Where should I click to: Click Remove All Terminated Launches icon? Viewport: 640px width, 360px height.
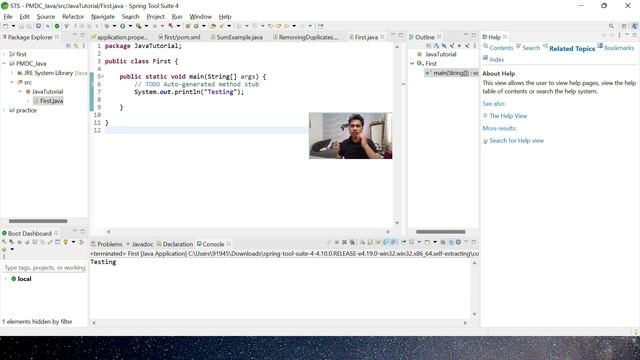tap(352, 242)
